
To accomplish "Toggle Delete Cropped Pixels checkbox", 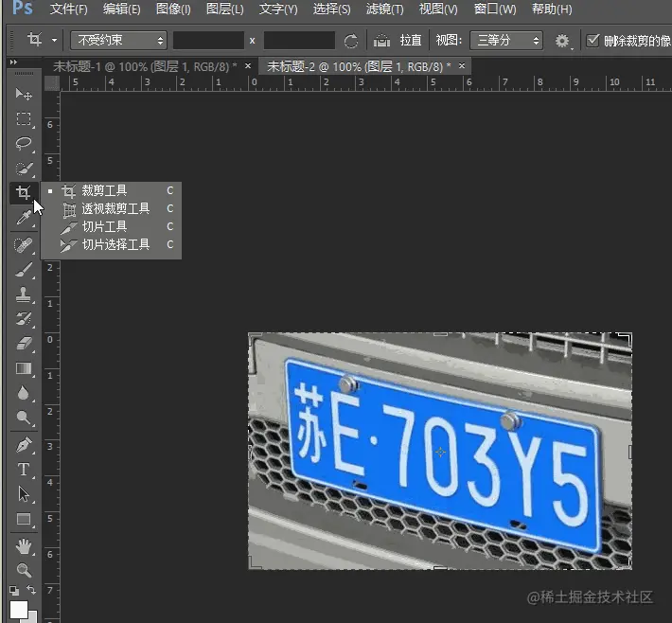I will pos(592,41).
